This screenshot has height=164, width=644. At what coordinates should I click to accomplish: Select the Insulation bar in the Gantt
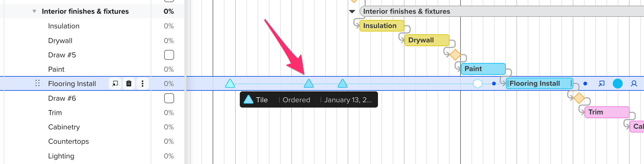click(382, 26)
